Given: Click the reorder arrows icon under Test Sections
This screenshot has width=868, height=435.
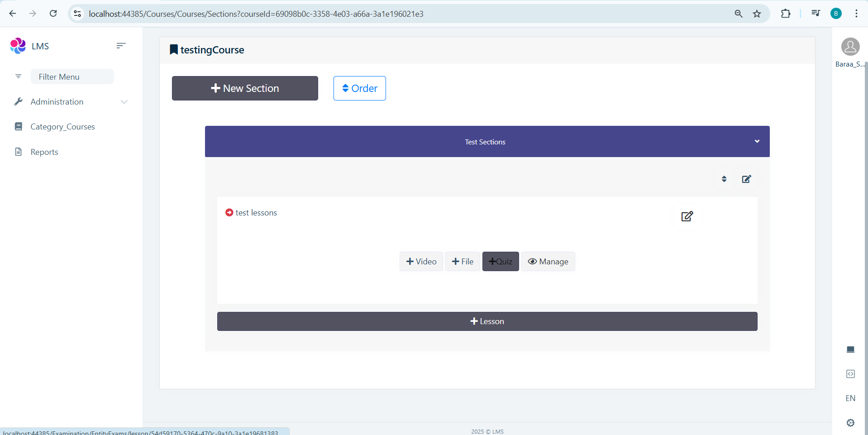Looking at the screenshot, I should (x=723, y=179).
